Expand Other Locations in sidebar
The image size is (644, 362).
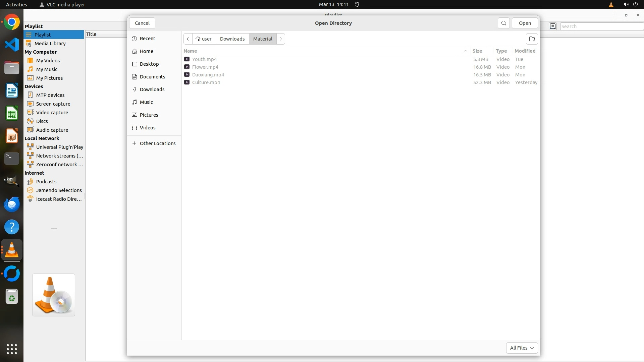click(157, 143)
